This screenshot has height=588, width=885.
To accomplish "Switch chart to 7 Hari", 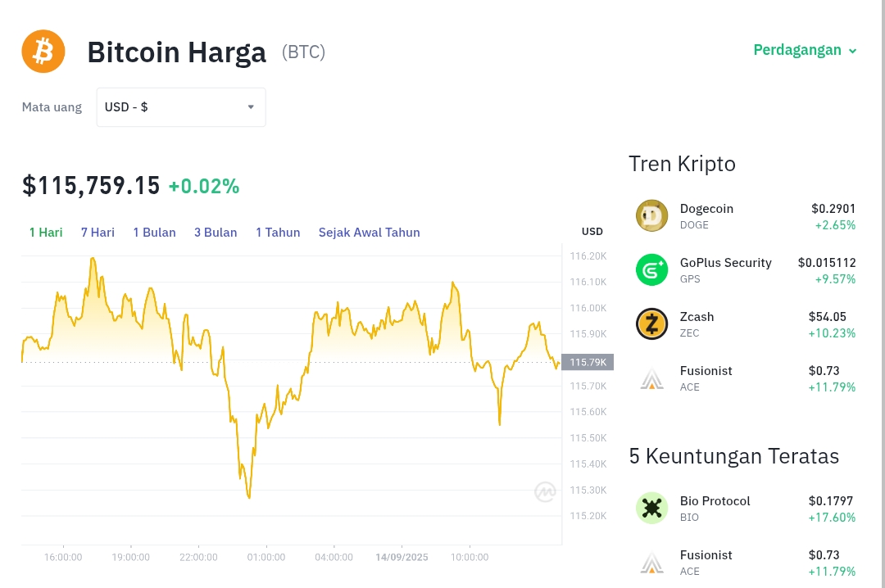I will pos(98,233).
